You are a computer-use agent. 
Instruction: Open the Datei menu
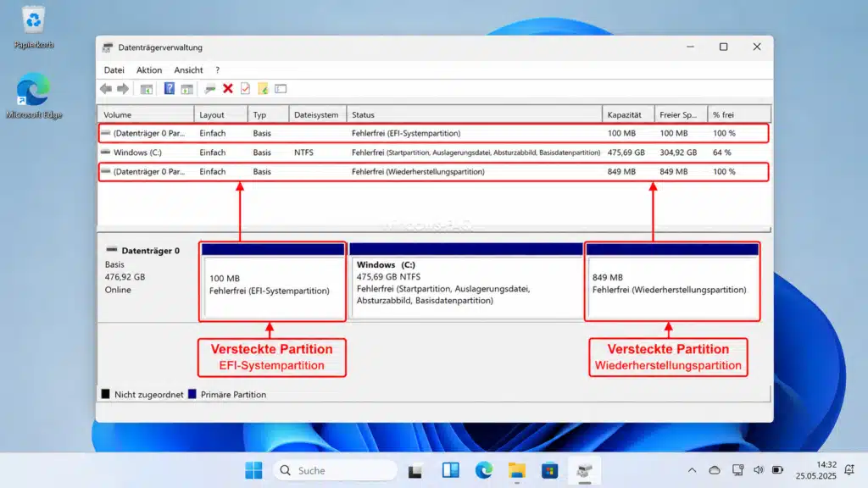click(114, 69)
